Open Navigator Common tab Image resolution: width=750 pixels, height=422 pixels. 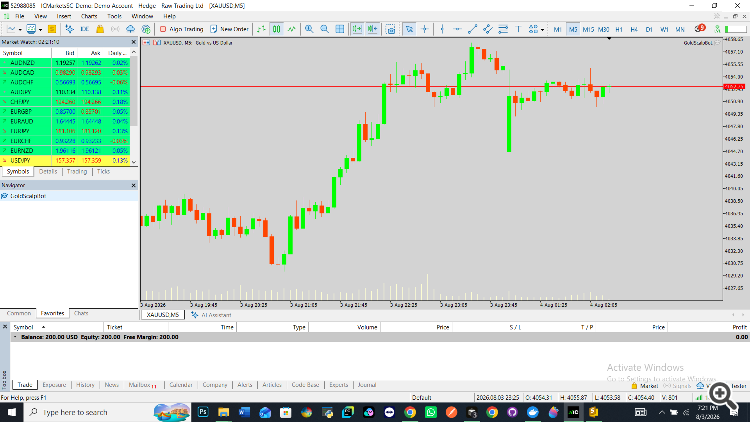coord(19,313)
